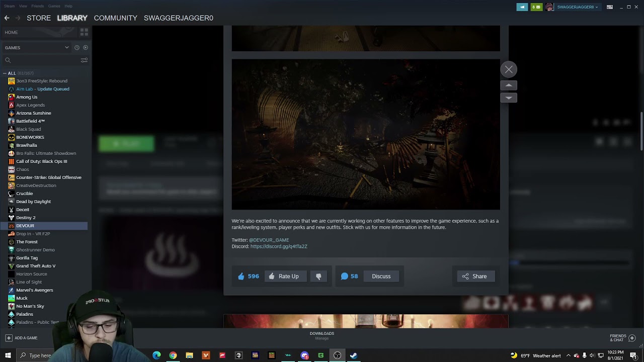The height and width of the screenshot is (362, 644).
Task: Go forward with the right arrow
Action: (x=18, y=18)
